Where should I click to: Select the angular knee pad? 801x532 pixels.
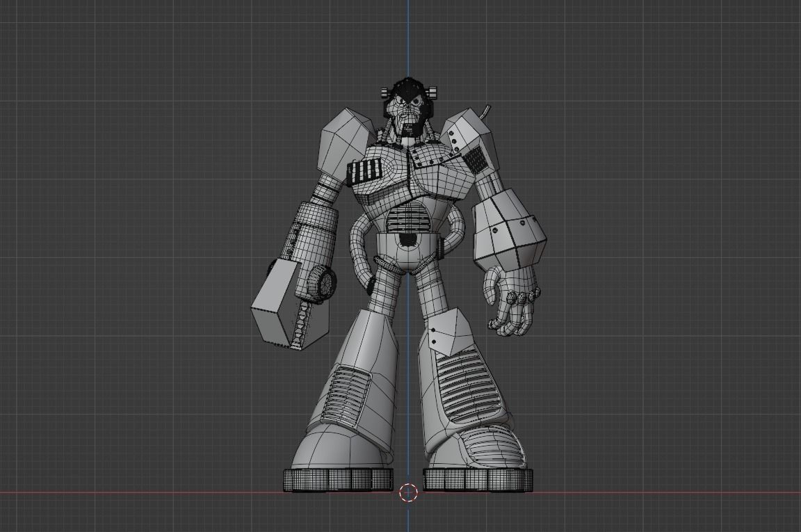pyautogui.click(x=450, y=332)
